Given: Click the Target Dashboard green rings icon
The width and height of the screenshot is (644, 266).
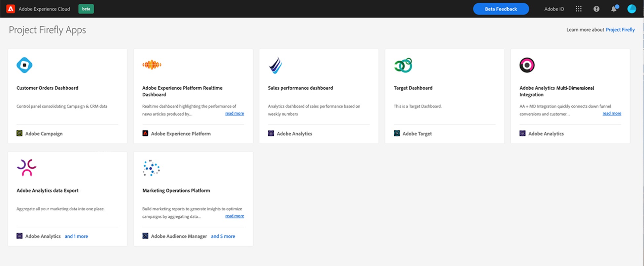Looking at the screenshot, I should (x=403, y=65).
